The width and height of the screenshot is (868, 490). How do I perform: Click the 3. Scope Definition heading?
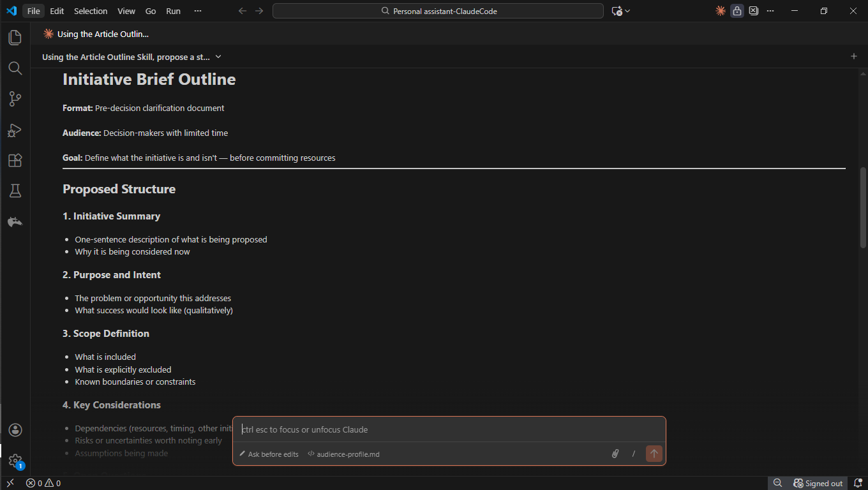pyautogui.click(x=106, y=334)
